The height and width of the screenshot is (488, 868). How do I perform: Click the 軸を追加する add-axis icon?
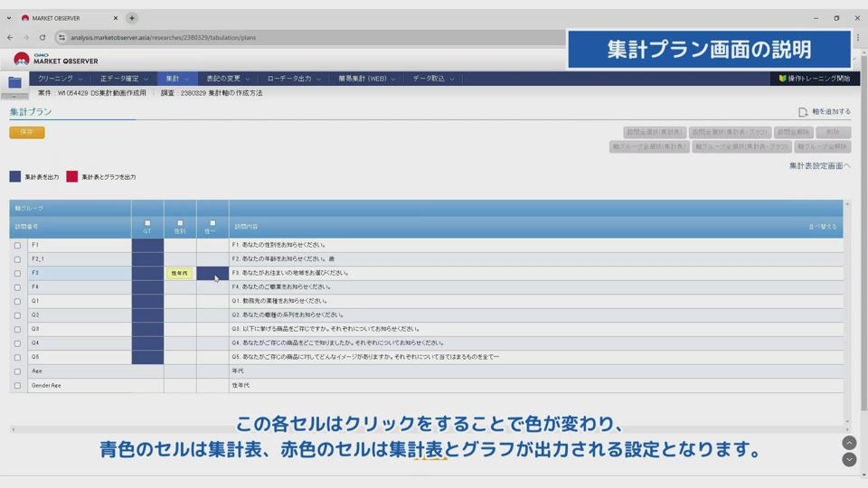pyautogui.click(x=802, y=112)
